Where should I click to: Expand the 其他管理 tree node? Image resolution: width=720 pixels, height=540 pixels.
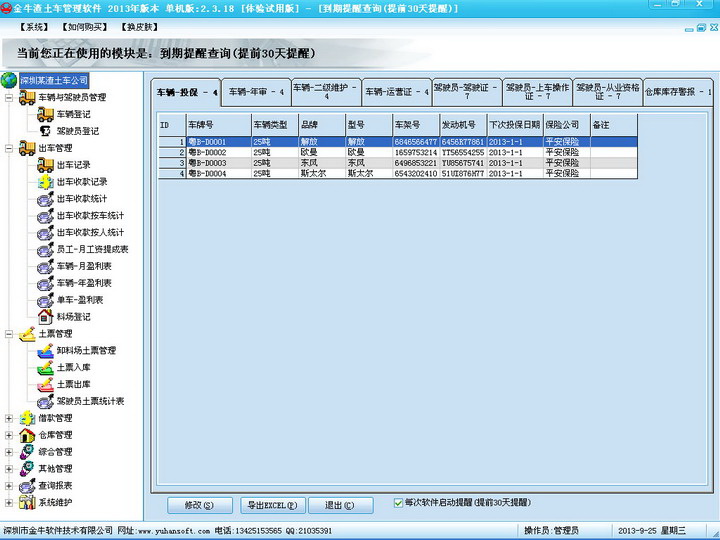(9, 469)
